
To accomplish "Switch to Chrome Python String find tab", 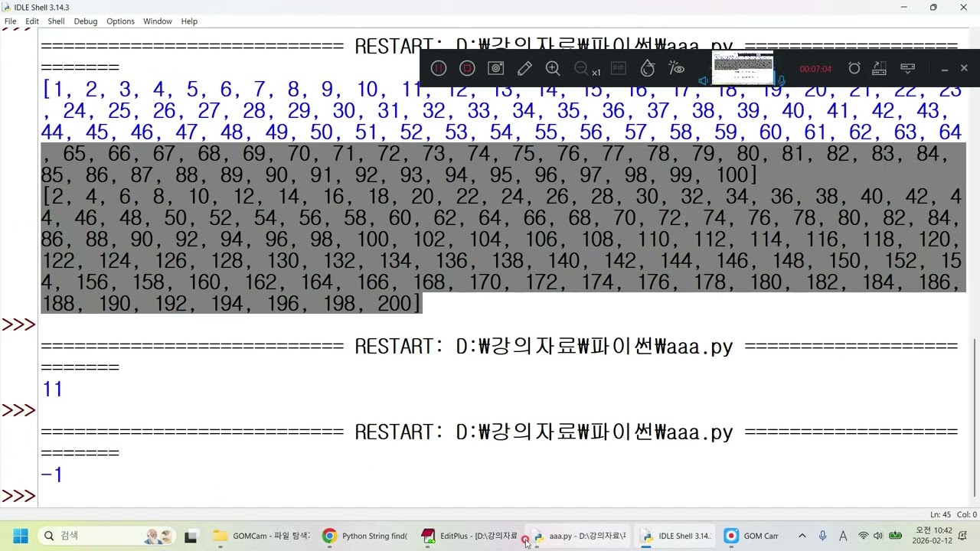I will (x=365, y=536).
